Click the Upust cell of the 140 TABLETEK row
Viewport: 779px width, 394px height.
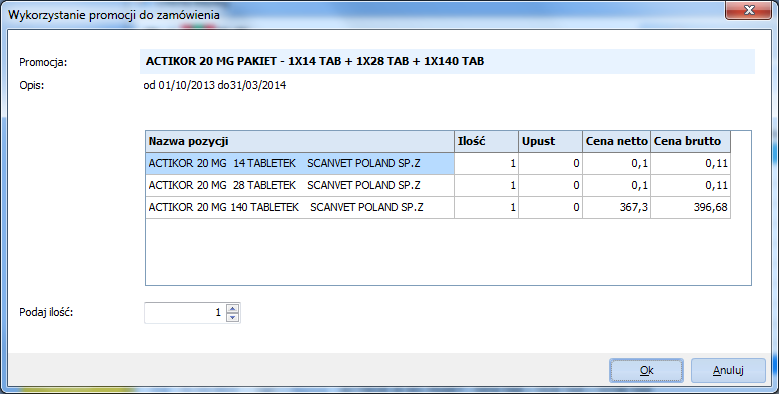coord(550,207)
